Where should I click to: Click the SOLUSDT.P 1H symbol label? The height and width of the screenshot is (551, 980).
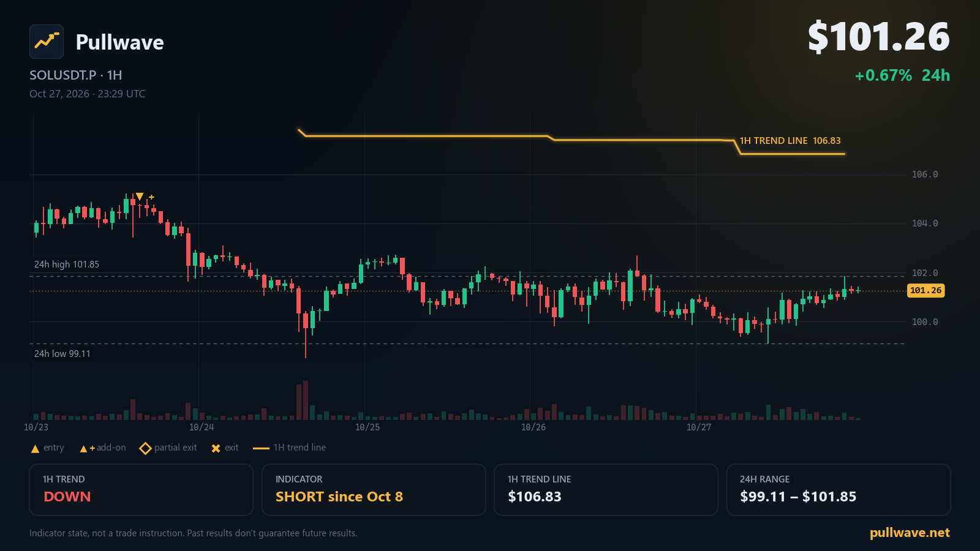pyautogui.click(x=76, y=75)
